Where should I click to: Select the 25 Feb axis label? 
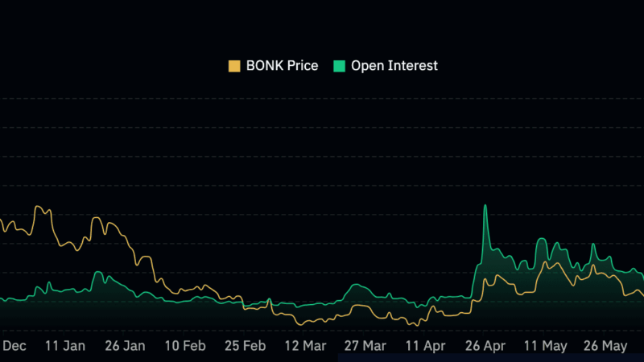245,346
